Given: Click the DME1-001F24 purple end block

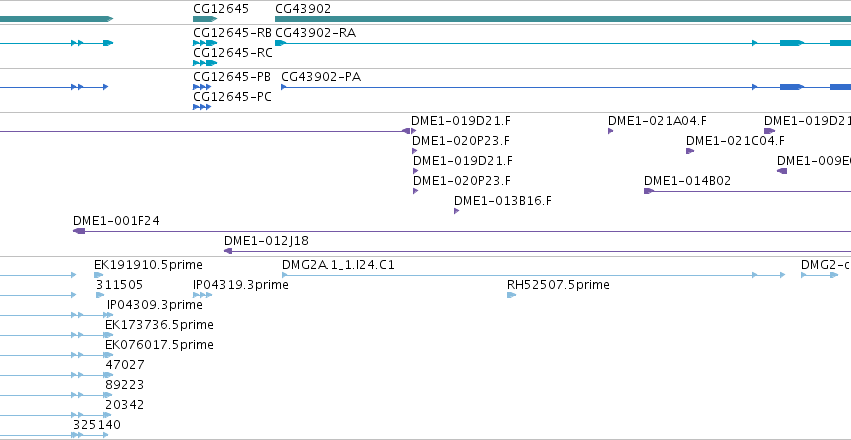Looking at the screenshot, I should [x=79, y=231].
